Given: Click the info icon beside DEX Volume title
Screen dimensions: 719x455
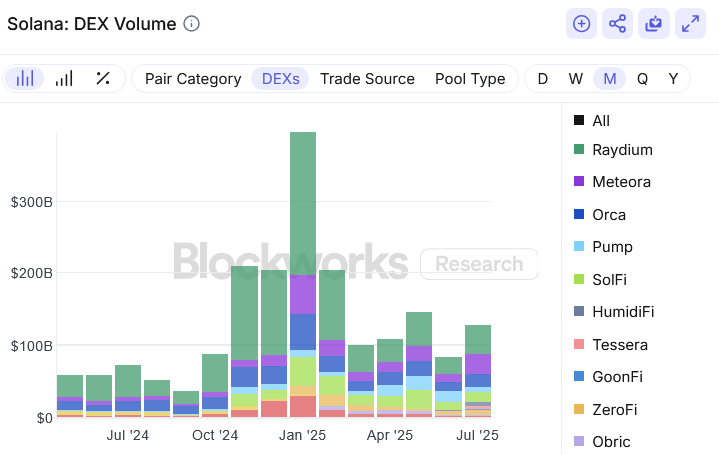Looking at the screenshot, I should tap(191, 24).
